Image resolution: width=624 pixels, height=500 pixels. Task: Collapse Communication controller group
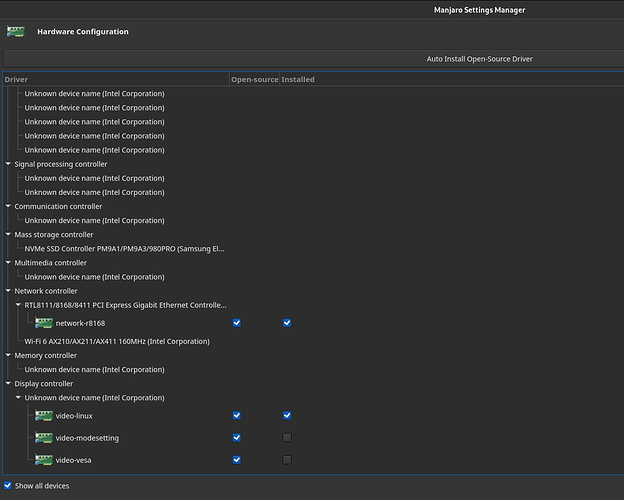coord(8,206)
